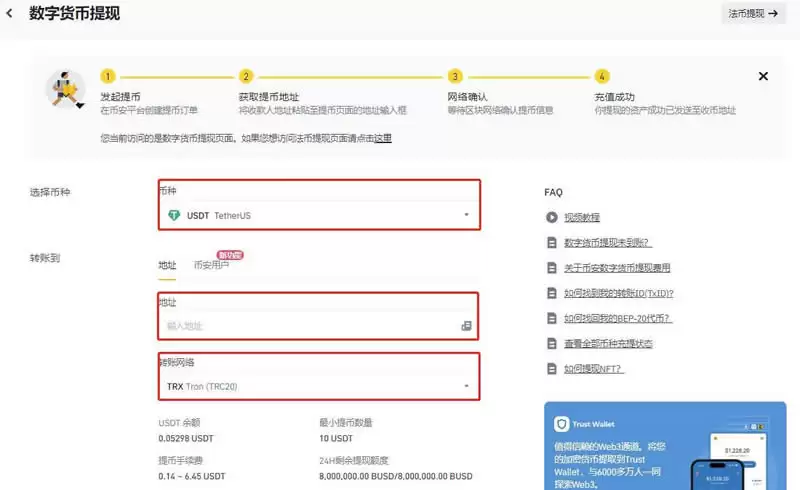Image resolution: width=800 pixels, height=490 pixels.
Task: Switch to the 币安用户 tab
Action: pyautogui.click(x=211, y=265)
